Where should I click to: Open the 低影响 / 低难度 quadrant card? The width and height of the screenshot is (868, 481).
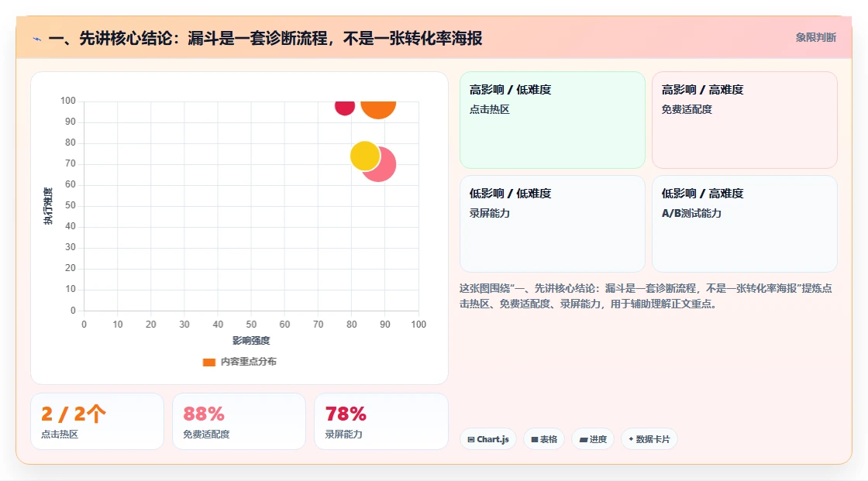click(x=553, y=224)
